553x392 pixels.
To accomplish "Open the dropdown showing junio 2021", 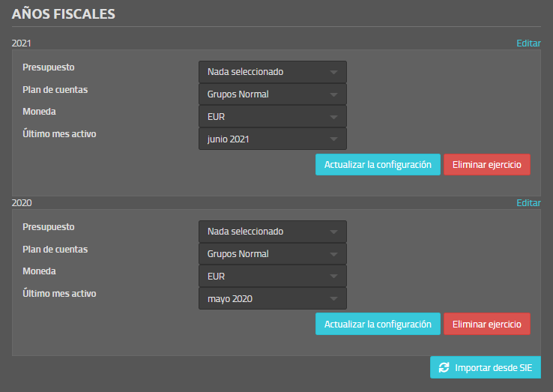I will click(x=273, y=139).
